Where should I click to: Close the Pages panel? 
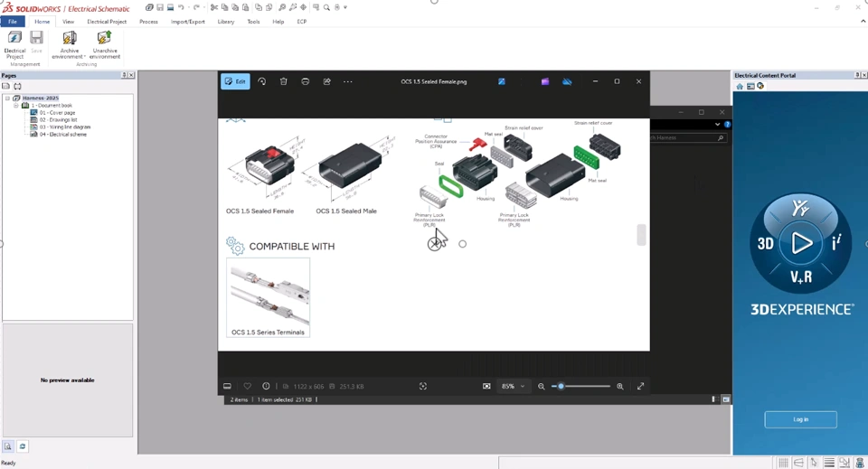click(131, 75)
